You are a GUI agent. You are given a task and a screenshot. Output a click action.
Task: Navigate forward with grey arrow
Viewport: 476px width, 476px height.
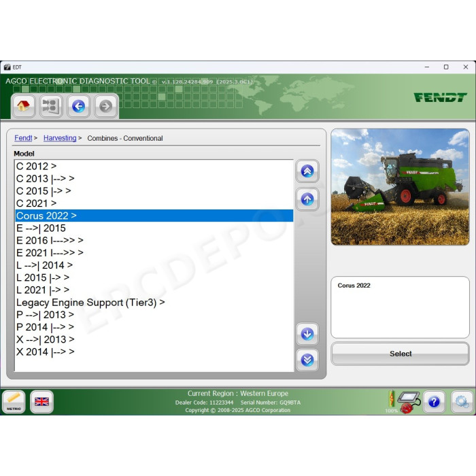click(105, 106)
